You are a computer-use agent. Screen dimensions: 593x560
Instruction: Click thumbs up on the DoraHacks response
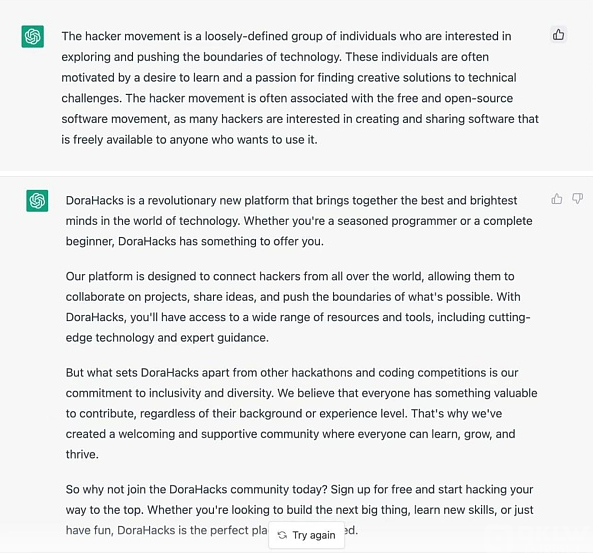[x=557, y=199]
